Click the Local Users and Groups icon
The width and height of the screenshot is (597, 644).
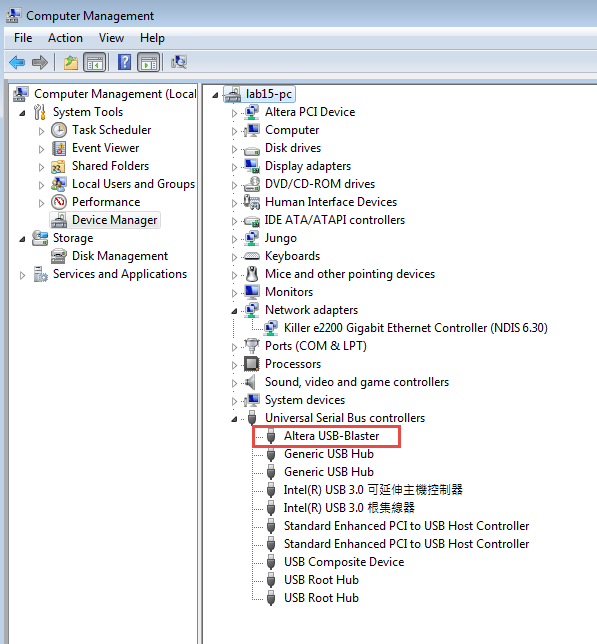tap(59, 184)
